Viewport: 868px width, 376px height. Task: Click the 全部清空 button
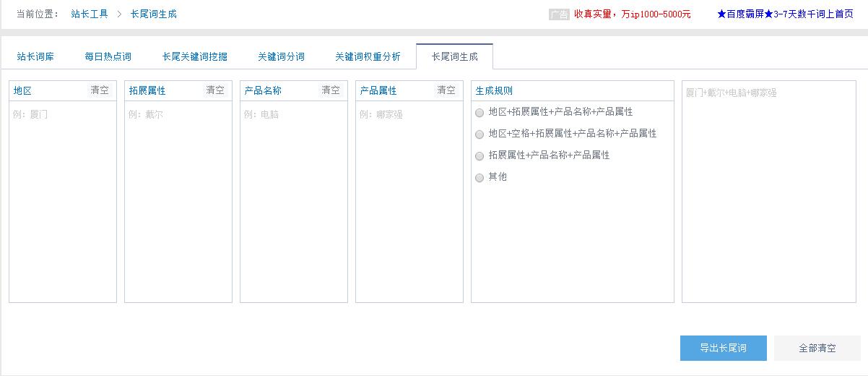click(817, 348)
